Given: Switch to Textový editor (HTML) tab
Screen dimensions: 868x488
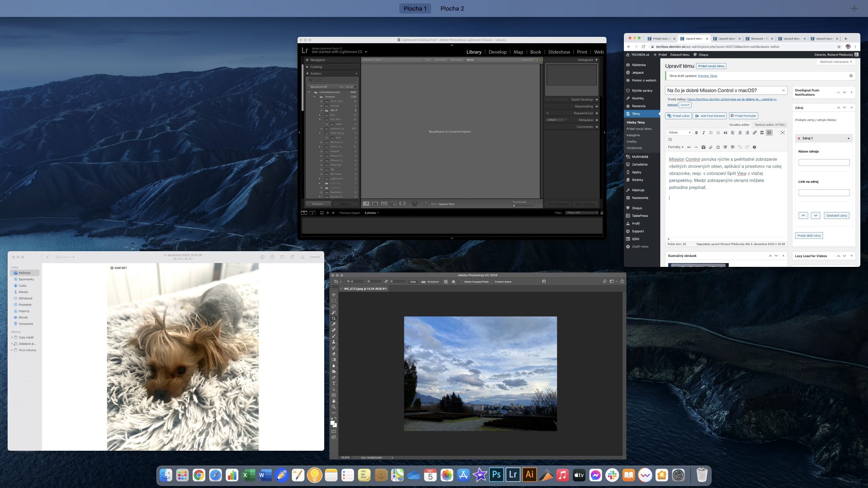Looking at the screenshot, I should click(770, 125).
